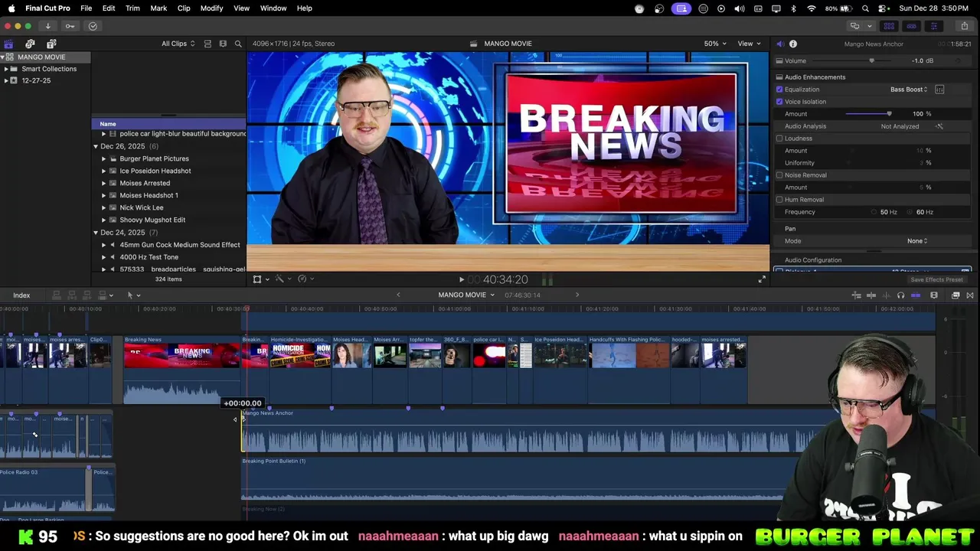
Task: Show Photos, Video and Audio sidebar
Action: point(30,44)
